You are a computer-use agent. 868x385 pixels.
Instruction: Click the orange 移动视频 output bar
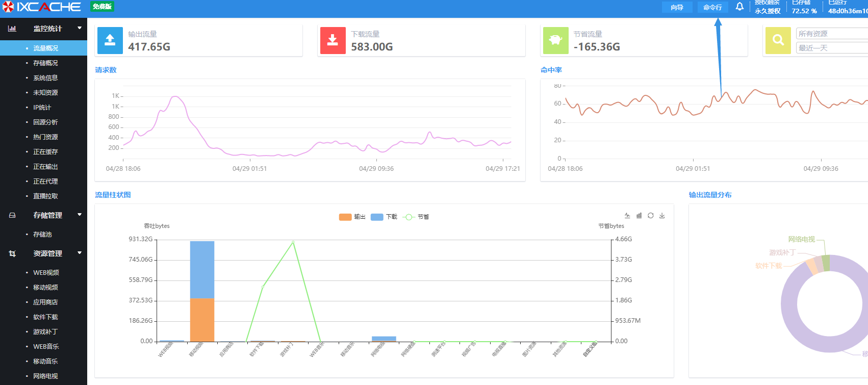click(x=202, y=320)
